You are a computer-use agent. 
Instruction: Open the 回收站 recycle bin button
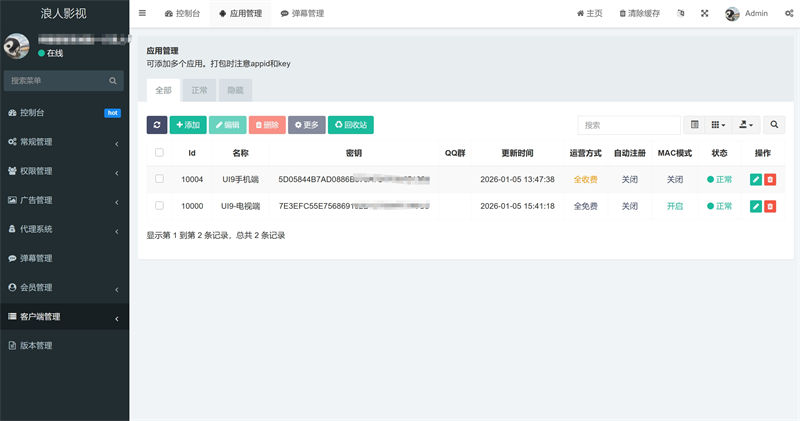click(350, 125)
